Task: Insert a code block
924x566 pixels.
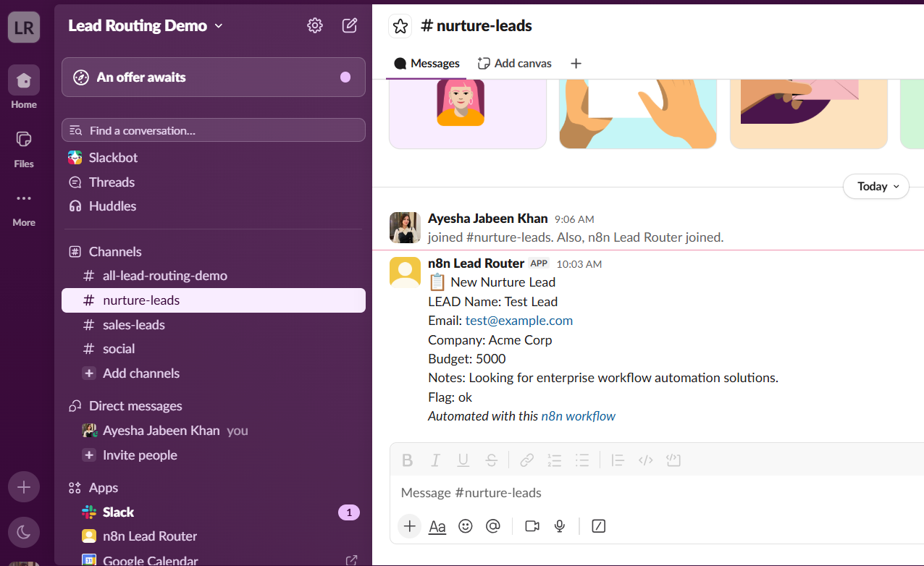Action: tap(673, 460)
